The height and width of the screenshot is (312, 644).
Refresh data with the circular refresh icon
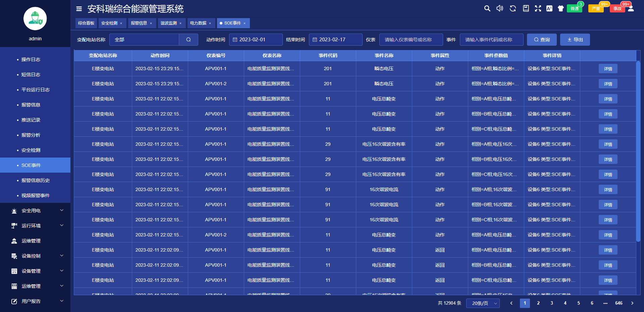[x=513, y=8]
